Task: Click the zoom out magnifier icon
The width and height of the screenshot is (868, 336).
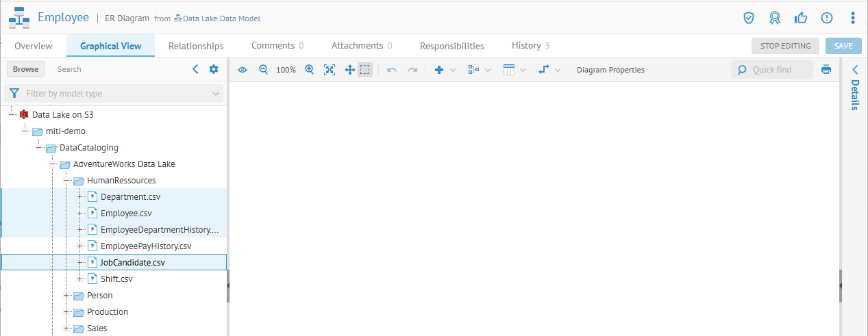Action: click(263, 70)
